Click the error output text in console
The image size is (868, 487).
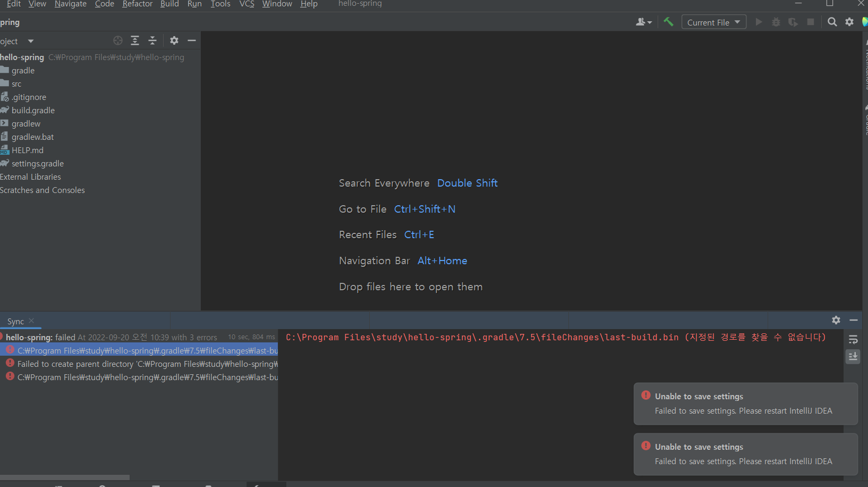(556, 337)
